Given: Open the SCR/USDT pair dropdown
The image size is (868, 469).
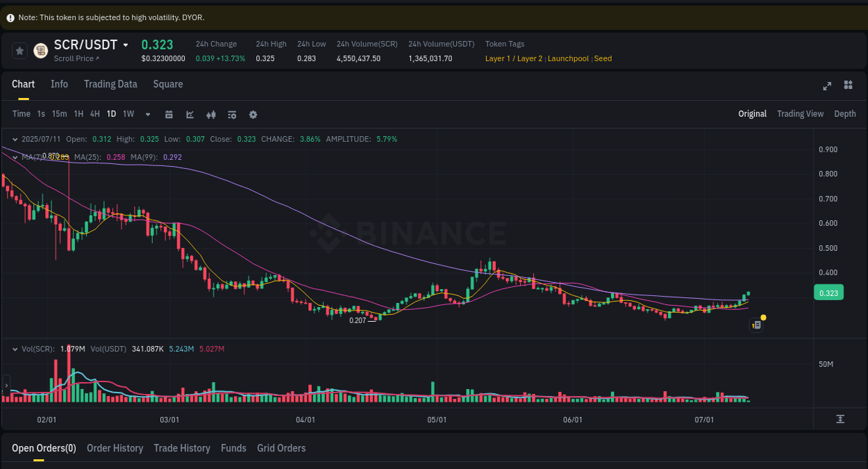Looking at the screenshot, I should [126, 44].
